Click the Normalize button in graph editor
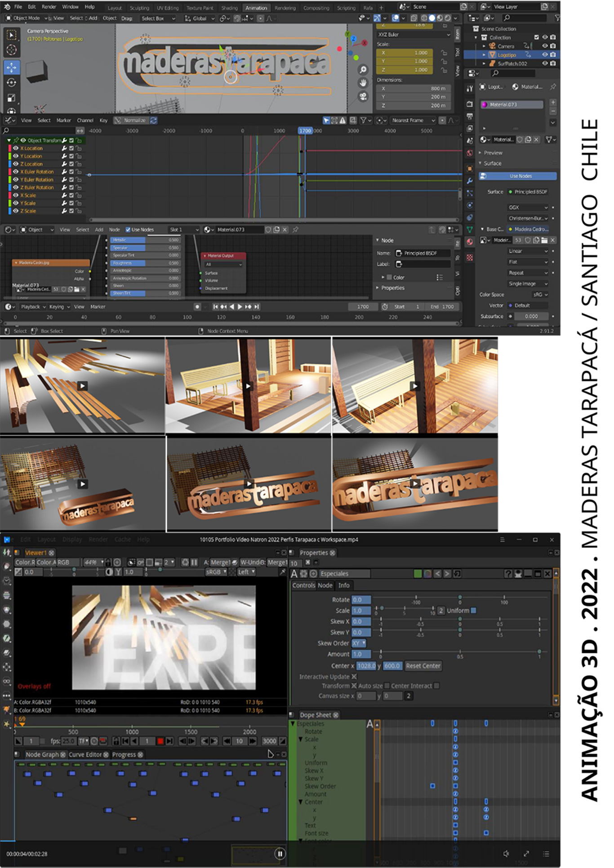 coord(135,120)
